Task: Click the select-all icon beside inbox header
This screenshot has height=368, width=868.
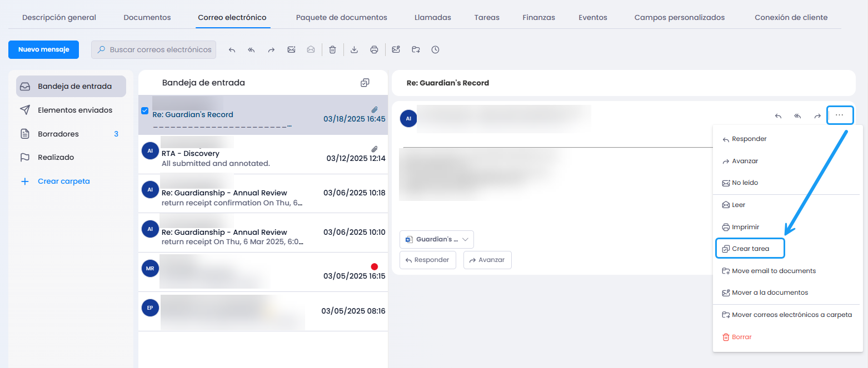Action: (365, 83)
